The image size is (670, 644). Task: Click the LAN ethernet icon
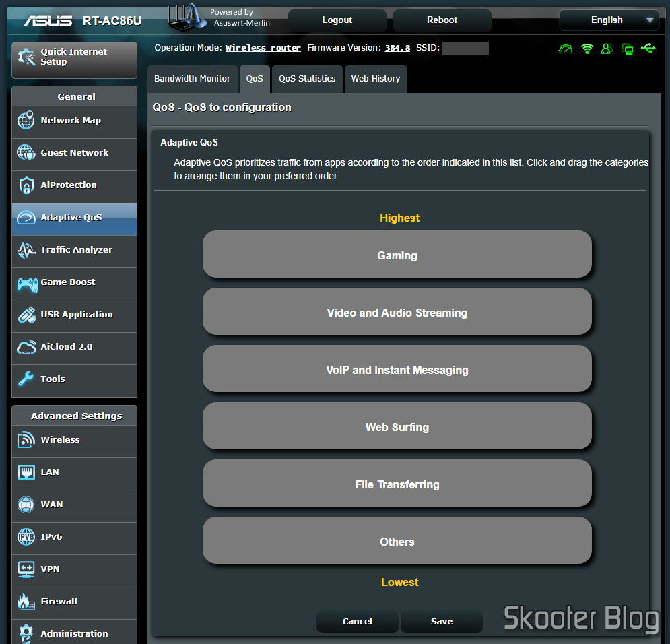pos(26,472)
